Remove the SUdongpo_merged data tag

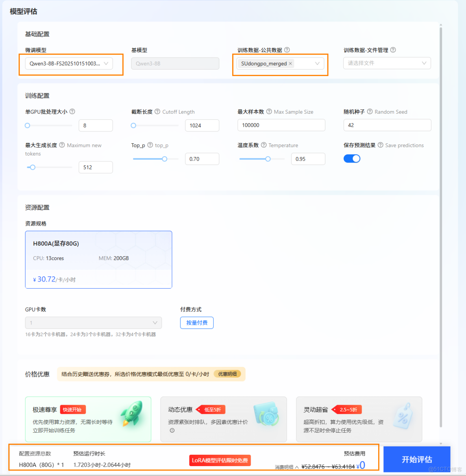coord(290,63)
